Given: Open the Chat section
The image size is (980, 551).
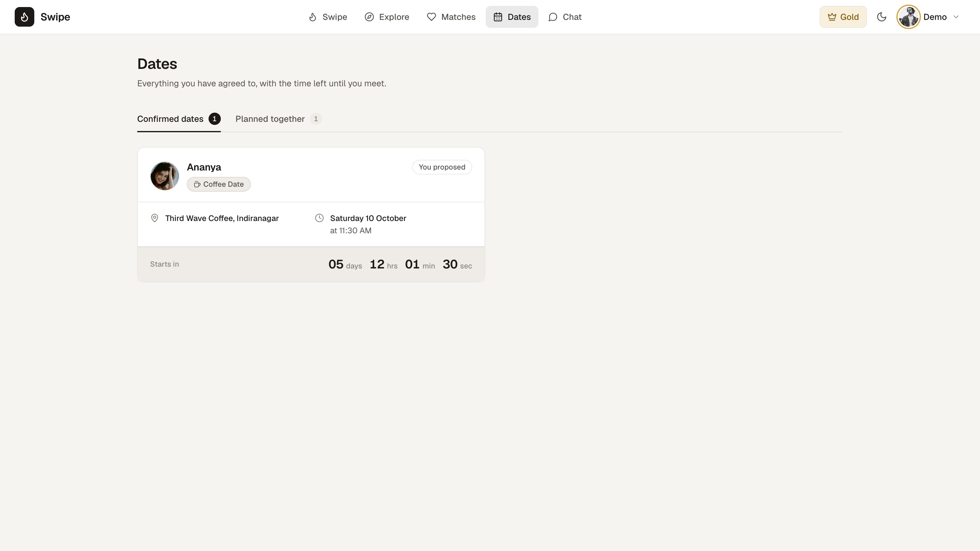Looking at the screenshot, I should tap(564, 17).
